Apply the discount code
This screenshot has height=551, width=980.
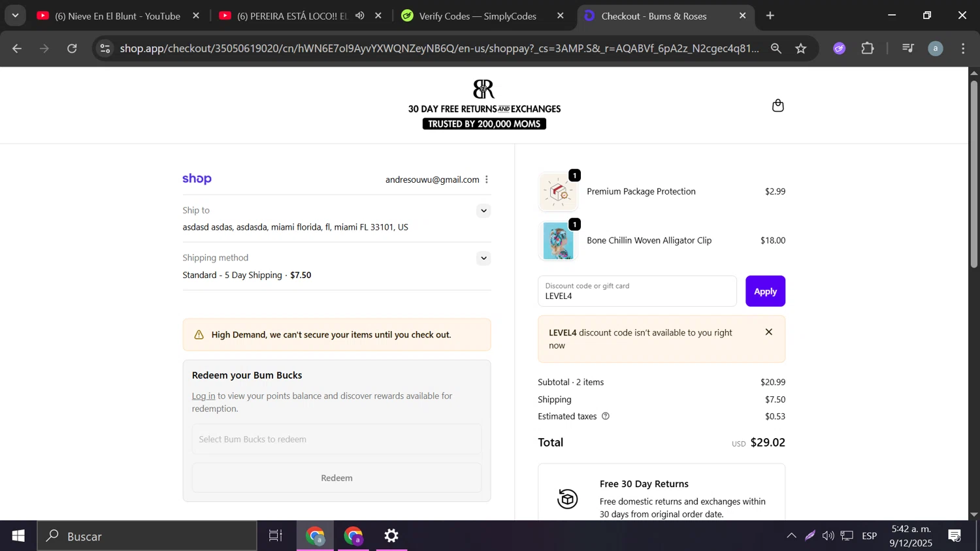[765, 291]
